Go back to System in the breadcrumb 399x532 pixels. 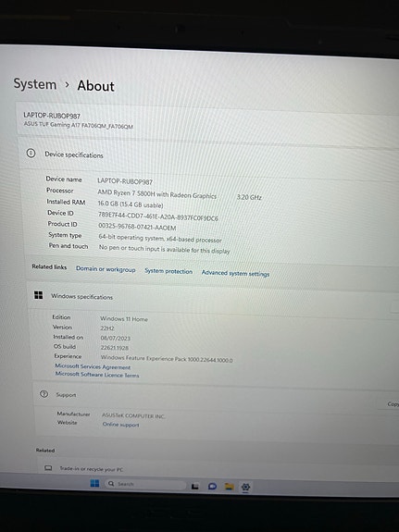click(35, 84)
